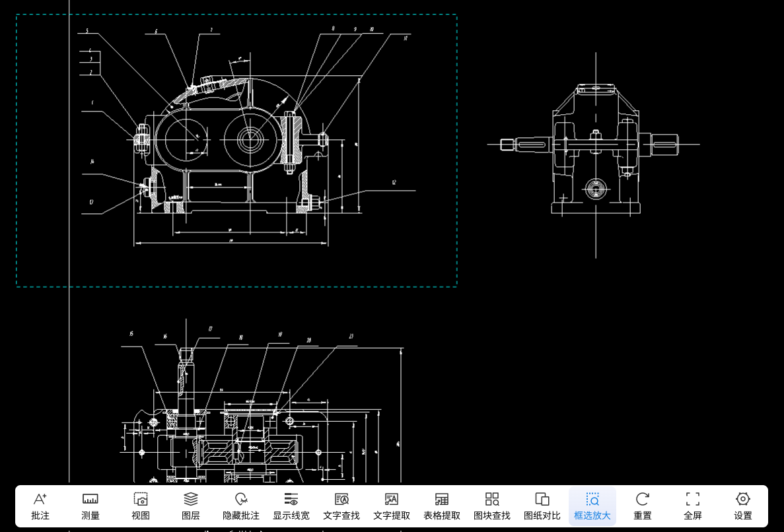
Task: Deselect the active 框选放大 zoom tool
Action: point(592,506)
